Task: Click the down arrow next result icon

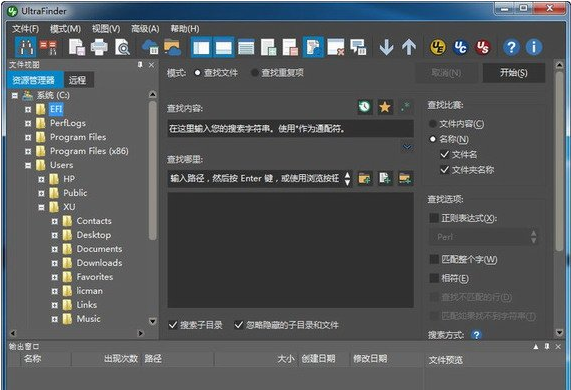Action: [386, 47]
